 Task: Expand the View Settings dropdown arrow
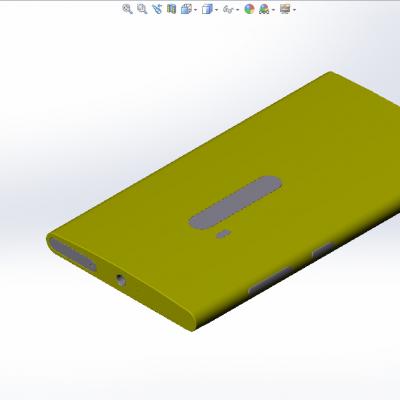(294, 10)
